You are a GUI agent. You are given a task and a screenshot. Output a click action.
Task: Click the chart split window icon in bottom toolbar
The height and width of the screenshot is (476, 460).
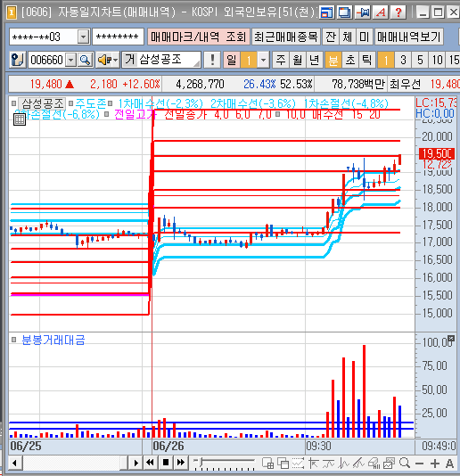[x=267, y=464]
